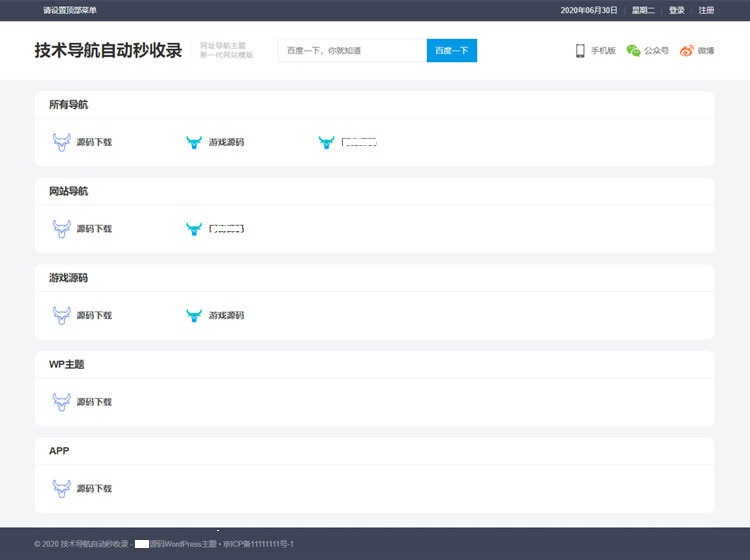Click the 百度一下 search button

[x=452, y=50]
